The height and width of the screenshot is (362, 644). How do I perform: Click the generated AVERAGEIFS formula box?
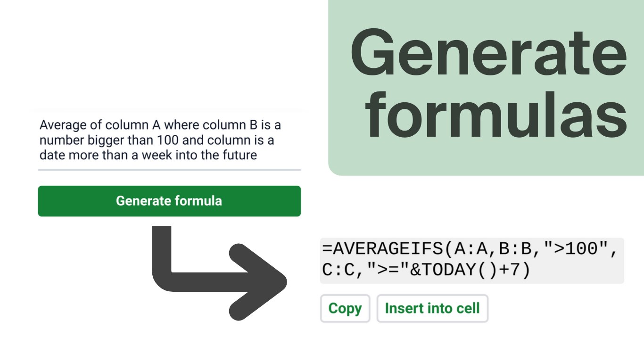tap(471, 261)
